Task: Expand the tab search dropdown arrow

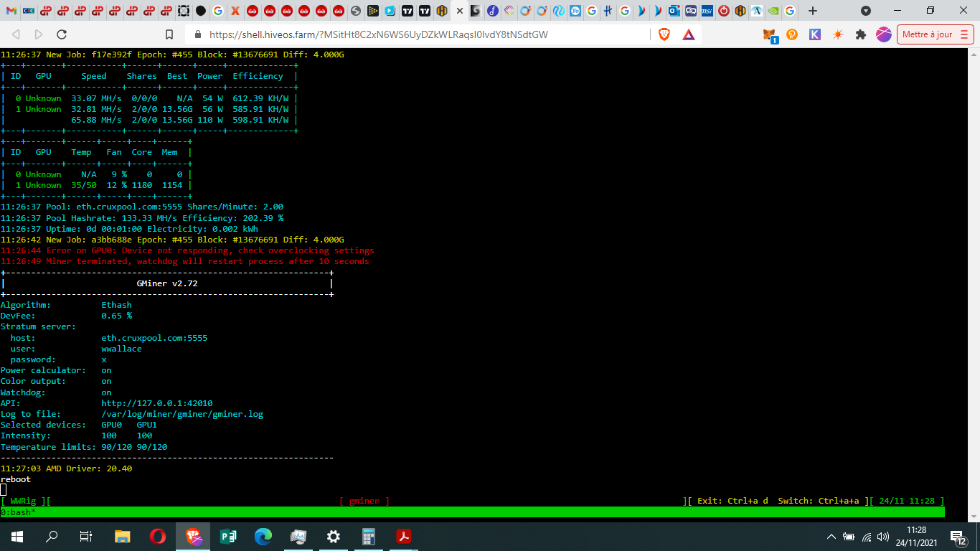Action: [x=866, y=11]
